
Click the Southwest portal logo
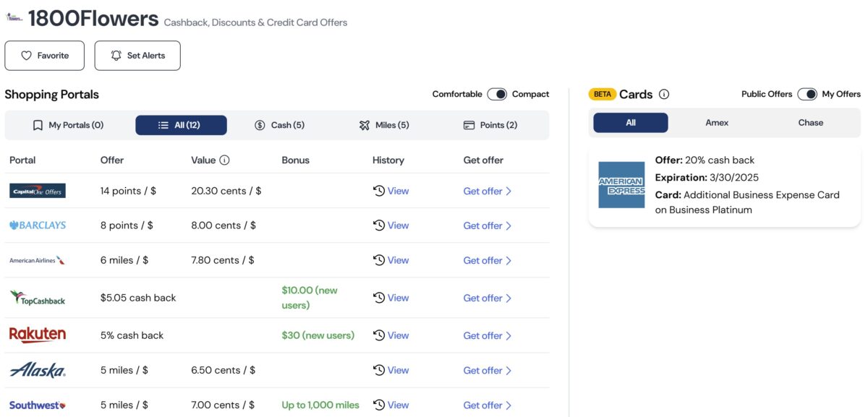click(x=38, y=404)
